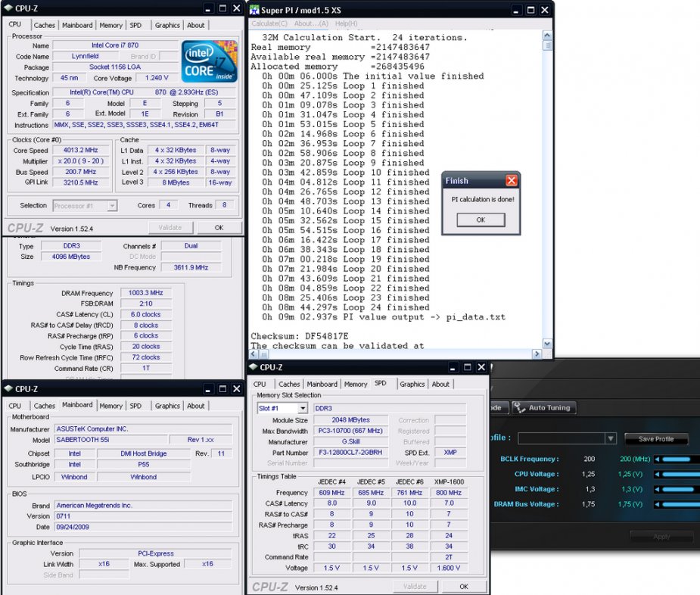
Task: Close the Finish dialog with the red X
Action: (x=511, y=180)
